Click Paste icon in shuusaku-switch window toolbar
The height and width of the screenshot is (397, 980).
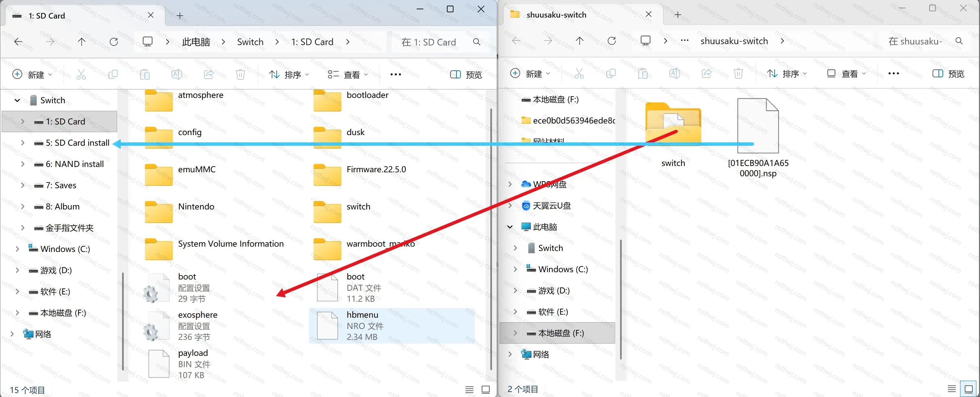[643, 73]
